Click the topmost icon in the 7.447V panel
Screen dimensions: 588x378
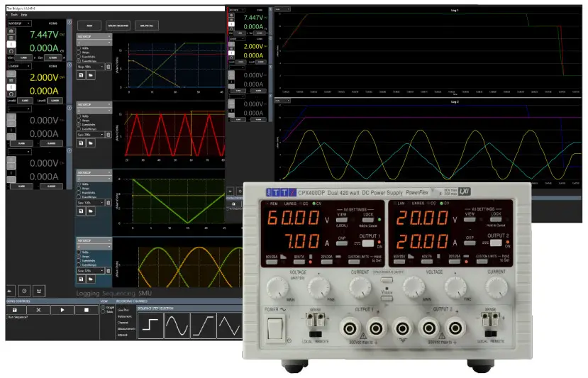pyautogui.click(x=11, y=31)
